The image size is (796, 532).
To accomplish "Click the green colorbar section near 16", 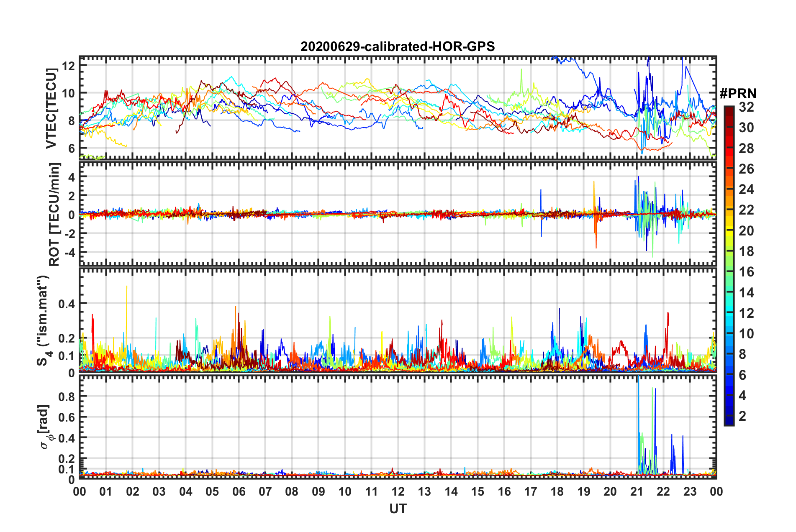I will pos(729,272).
